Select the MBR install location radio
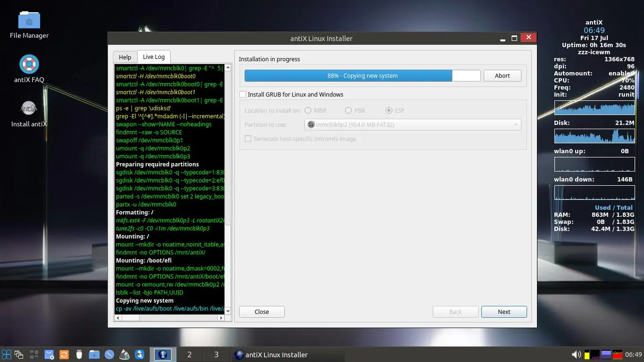 (x=308, y=110)
